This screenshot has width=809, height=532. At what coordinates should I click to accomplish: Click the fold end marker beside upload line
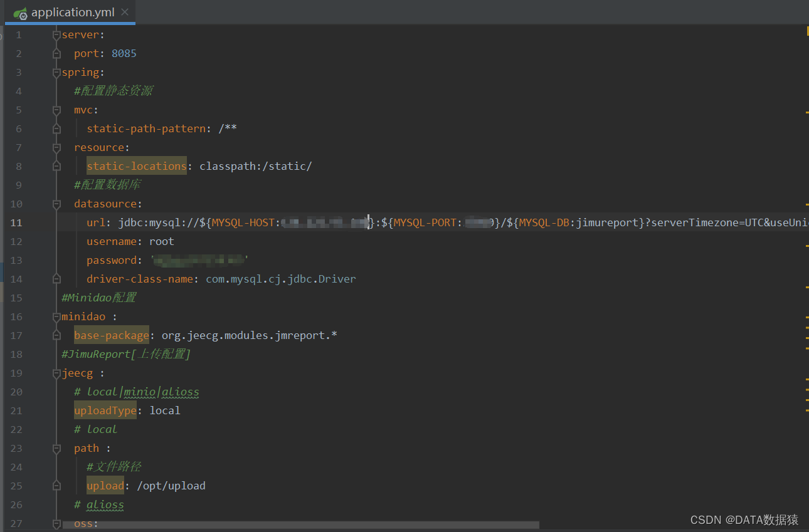tap(56, 486)
